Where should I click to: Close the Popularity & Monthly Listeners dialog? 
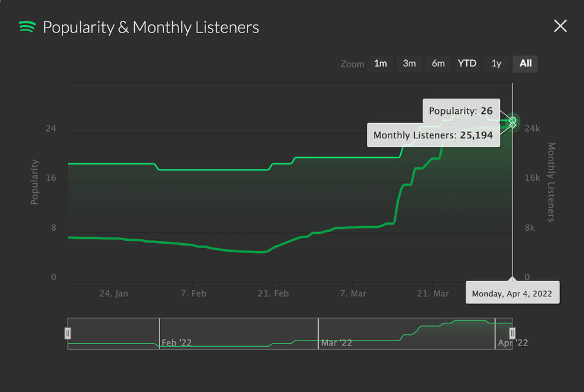click(560, 26)
